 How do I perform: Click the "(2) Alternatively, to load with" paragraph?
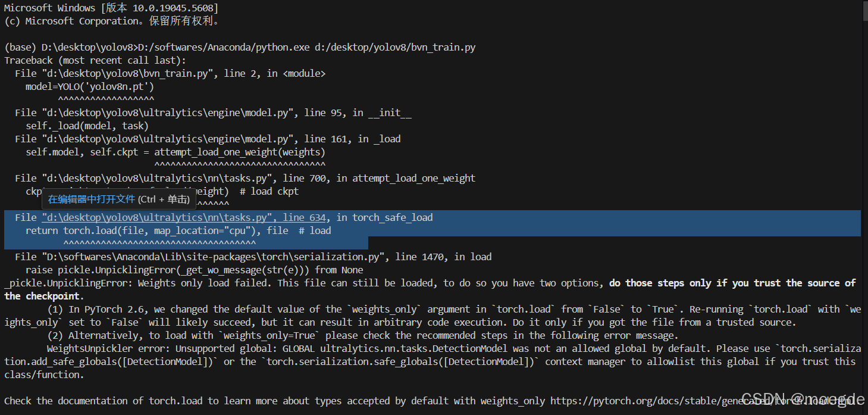coord(362,335)
